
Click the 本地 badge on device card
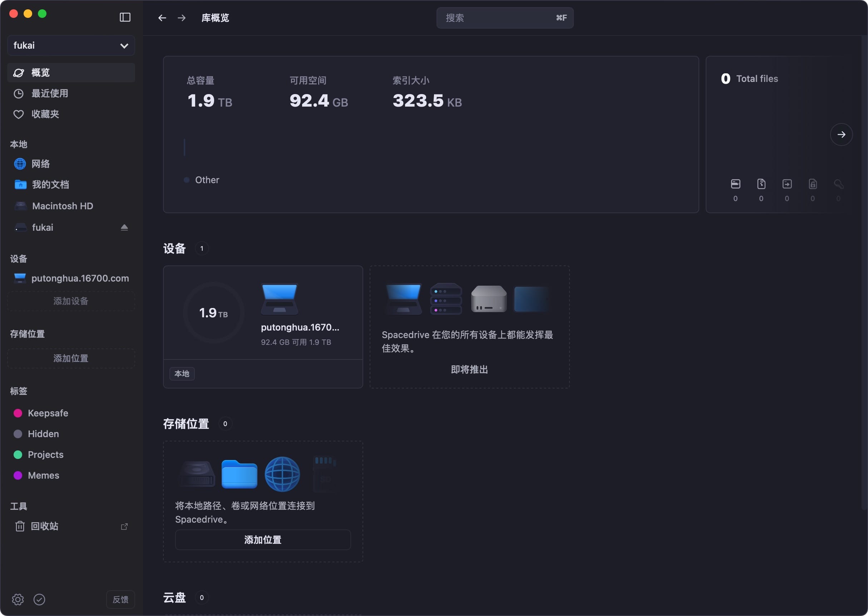click(182, 373)
